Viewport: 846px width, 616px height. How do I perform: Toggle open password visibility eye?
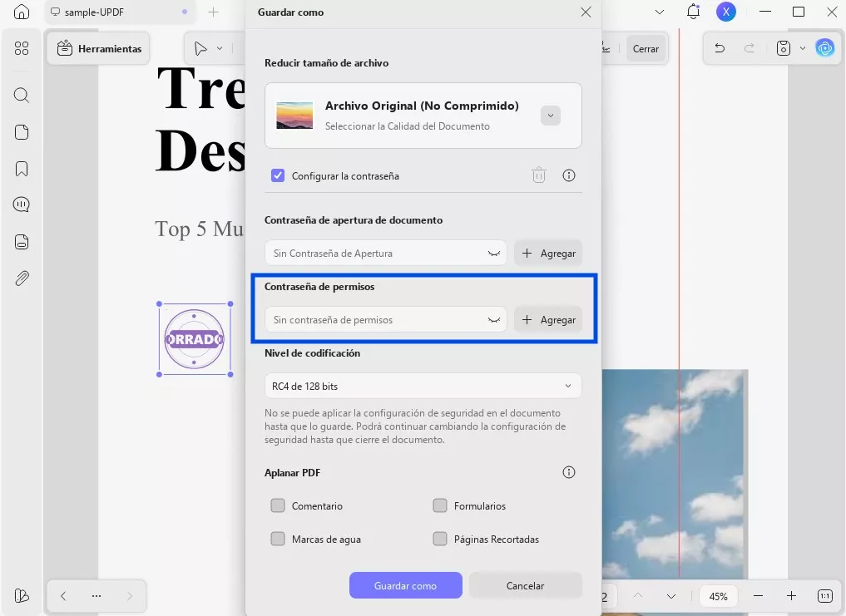[493, 254]
